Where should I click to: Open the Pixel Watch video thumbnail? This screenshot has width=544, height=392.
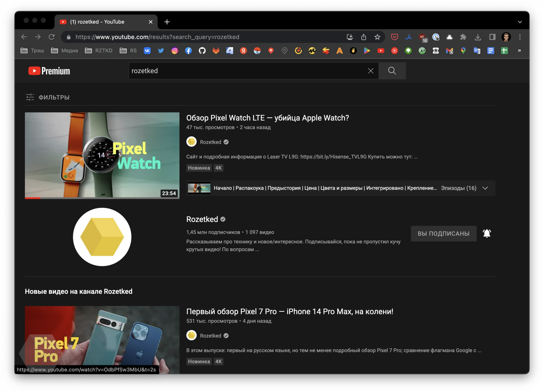pyautogui.click(x=102, y=155)
